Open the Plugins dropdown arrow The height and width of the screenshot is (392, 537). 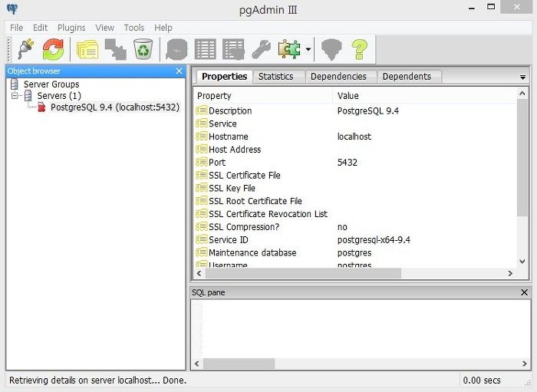click(x=308, y=49)
